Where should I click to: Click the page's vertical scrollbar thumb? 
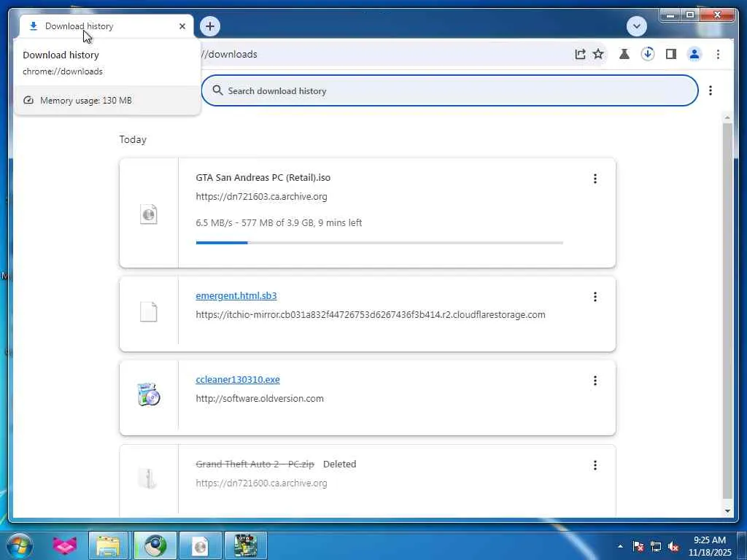[x=727, y=311]
